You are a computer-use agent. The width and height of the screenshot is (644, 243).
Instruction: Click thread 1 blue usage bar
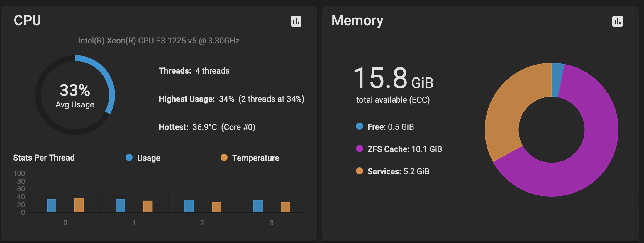(x=121, y=206)
